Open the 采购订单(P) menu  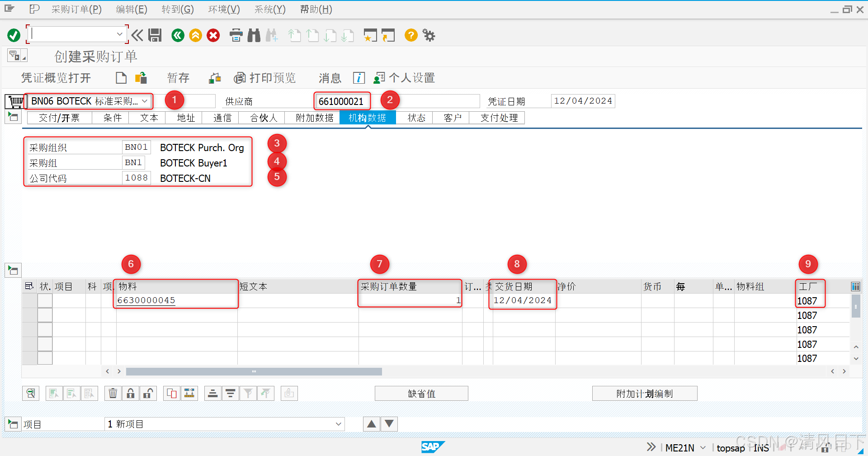tap(76, 9)
